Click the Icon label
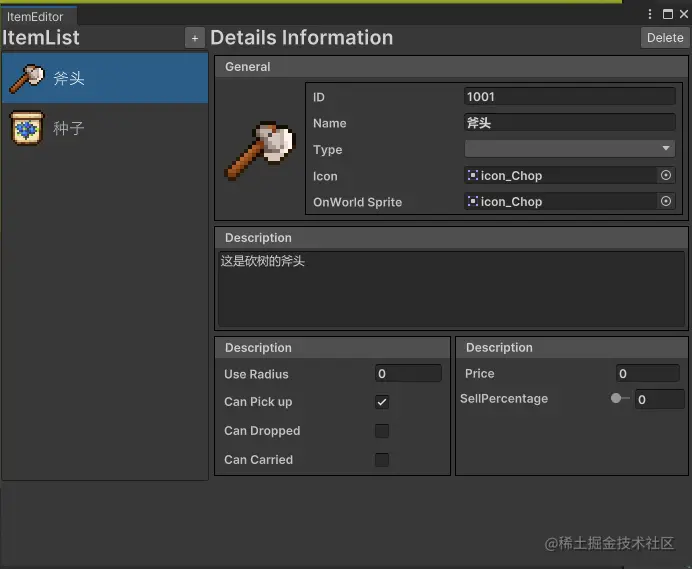Screen dimensions: 692x569 [x=325, y=176]
